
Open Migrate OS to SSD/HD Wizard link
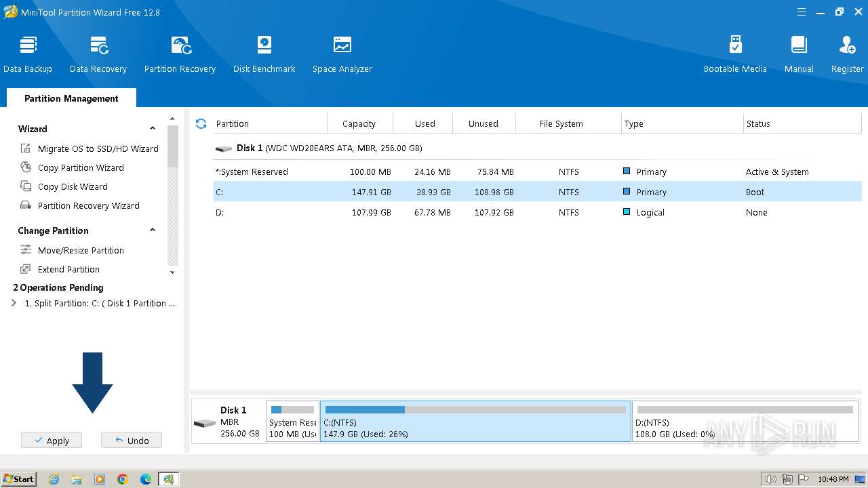point(98,148)
